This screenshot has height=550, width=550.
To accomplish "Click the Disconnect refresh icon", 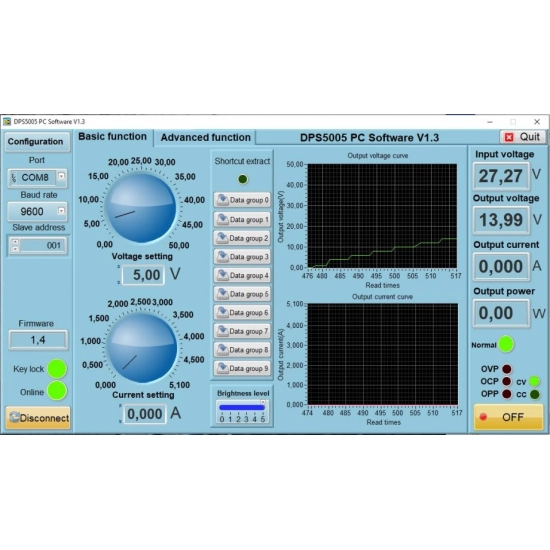I will pyautogui.click(x=15, y=416).
